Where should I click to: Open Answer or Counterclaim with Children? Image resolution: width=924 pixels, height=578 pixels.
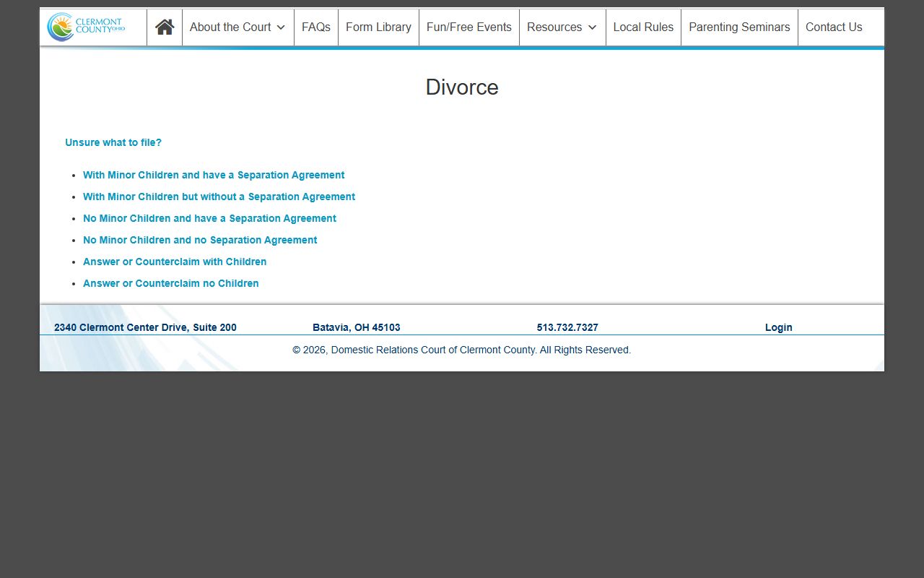pyautogui.click(x=175, y=262)
